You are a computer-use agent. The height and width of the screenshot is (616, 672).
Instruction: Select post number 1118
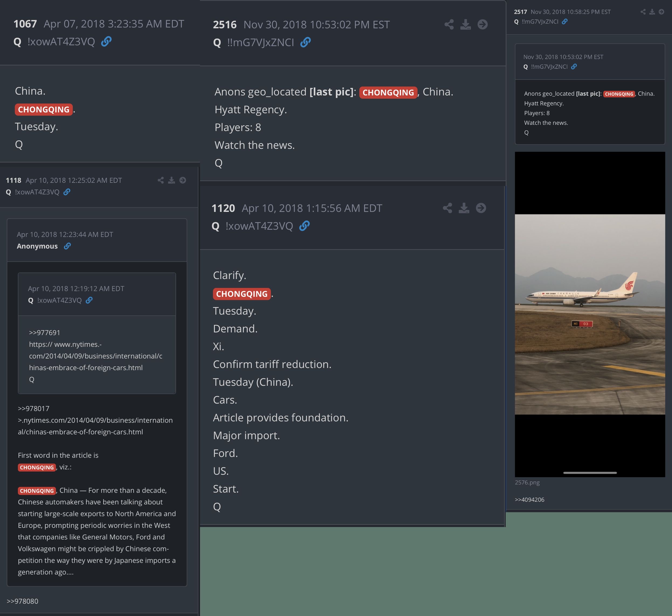click(x=13, y=180)
